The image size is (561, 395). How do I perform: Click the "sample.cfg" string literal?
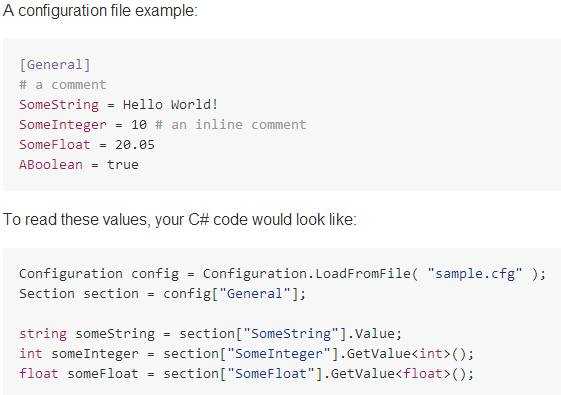(x=475, y=274)
